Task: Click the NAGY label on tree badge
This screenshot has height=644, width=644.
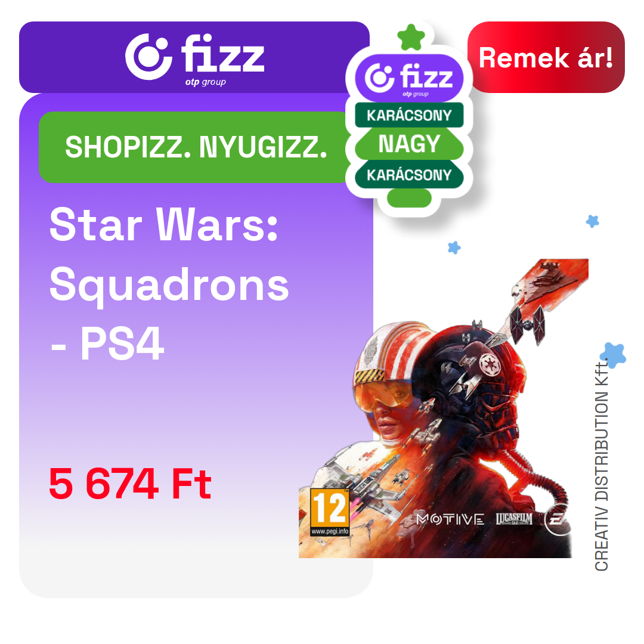Action: point(409,144)
